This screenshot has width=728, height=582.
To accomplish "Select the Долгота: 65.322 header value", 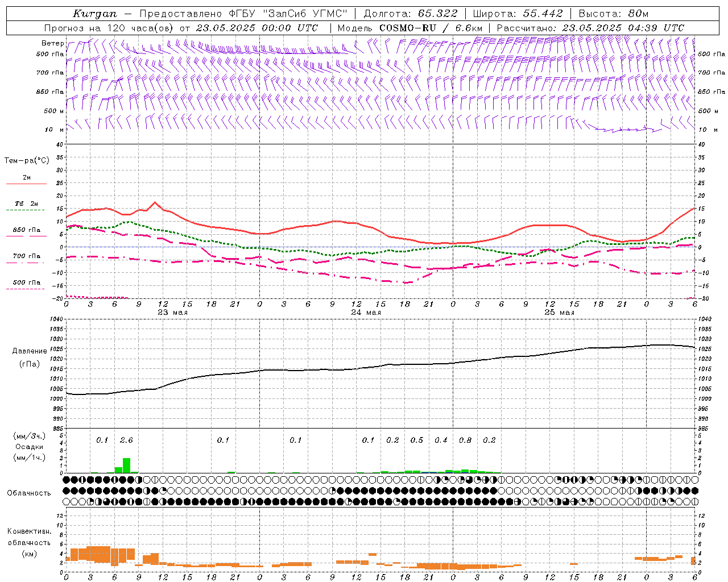I will 411,14.
